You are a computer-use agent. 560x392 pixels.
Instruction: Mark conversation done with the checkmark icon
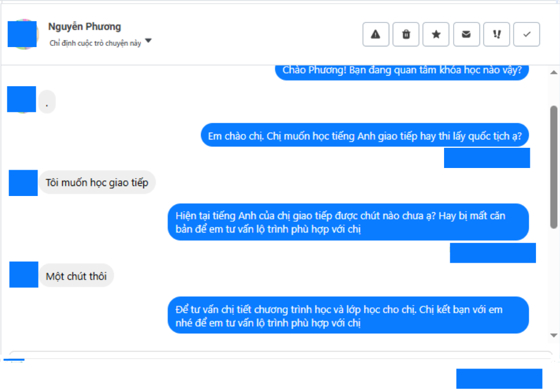526,34
